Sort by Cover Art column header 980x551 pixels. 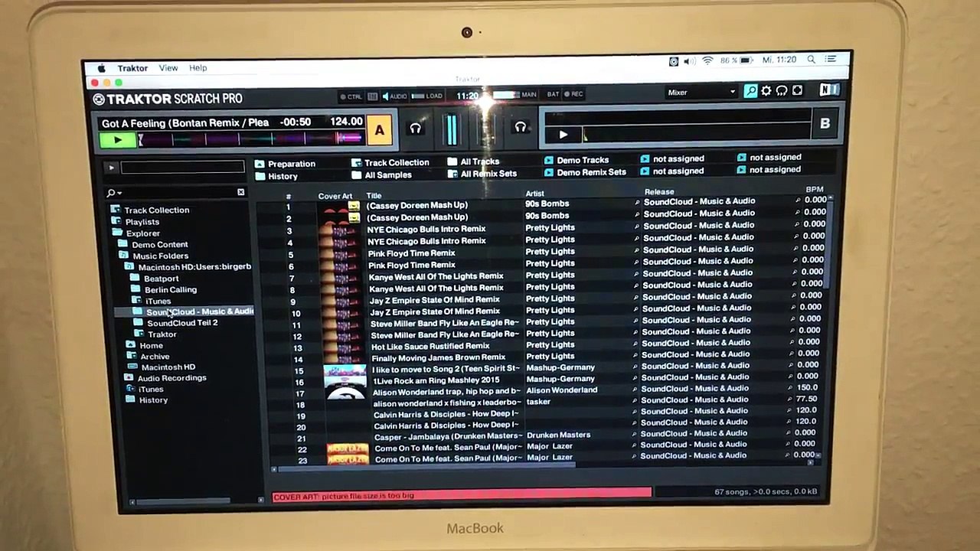point(335,197)
